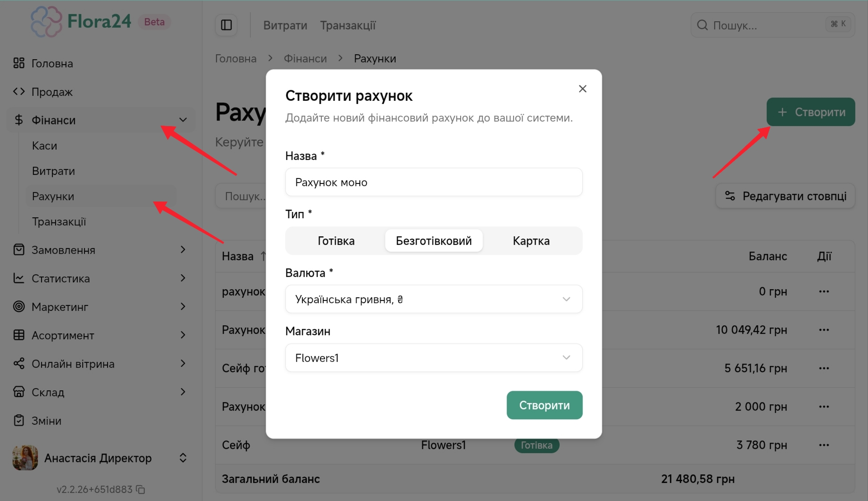The height and width of the screenshot is (501, 868).
Task: Select Безготівковий account type
Action: pos(434,241)
